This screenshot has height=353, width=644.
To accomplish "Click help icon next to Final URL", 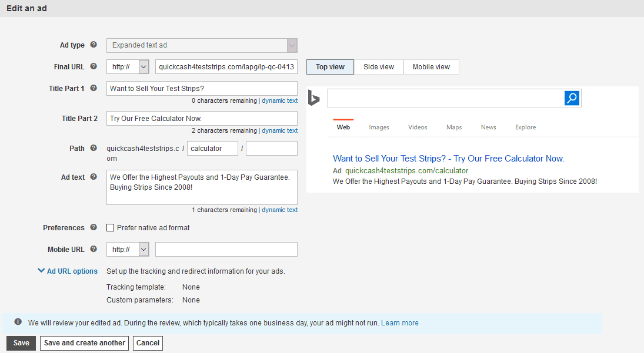I will 94,66.
